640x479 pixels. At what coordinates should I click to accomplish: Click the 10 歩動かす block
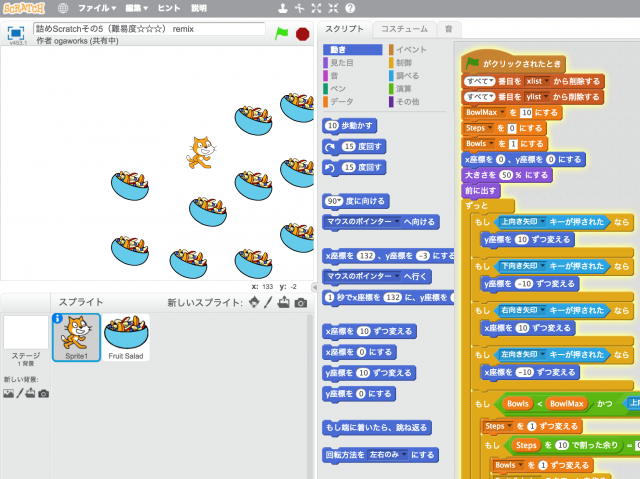(x=349, y=126)
